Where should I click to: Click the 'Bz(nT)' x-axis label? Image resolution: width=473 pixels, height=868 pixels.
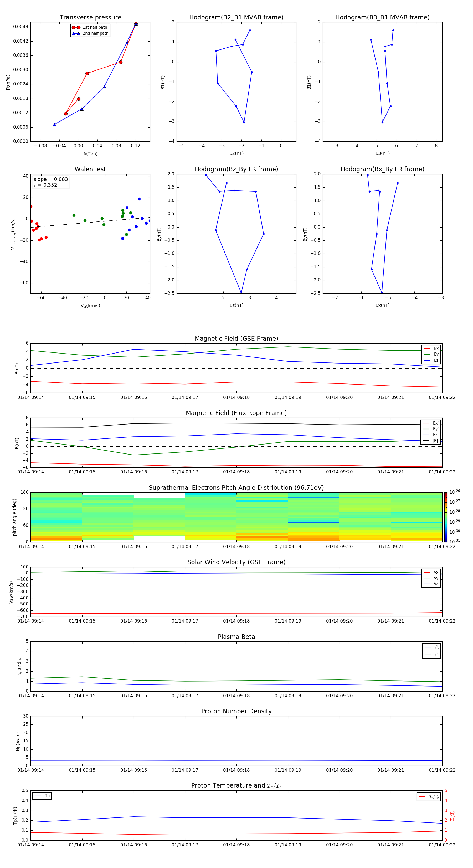236,305
